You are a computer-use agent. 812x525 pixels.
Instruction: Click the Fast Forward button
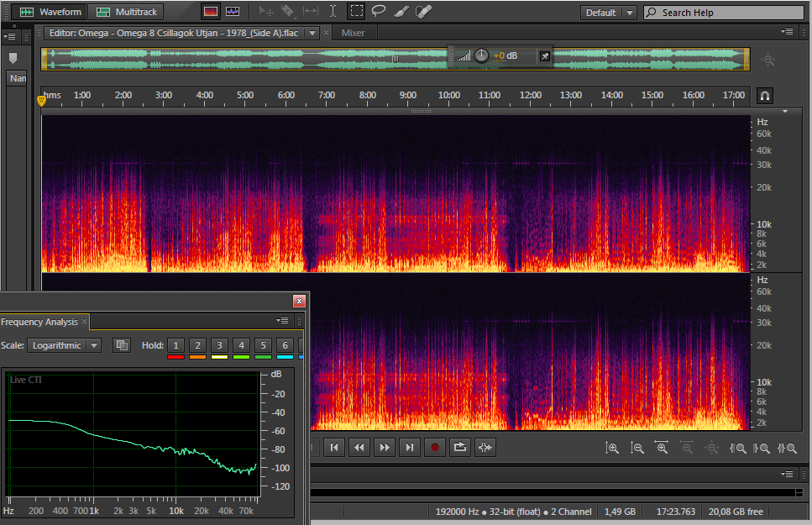pos(385,447)
